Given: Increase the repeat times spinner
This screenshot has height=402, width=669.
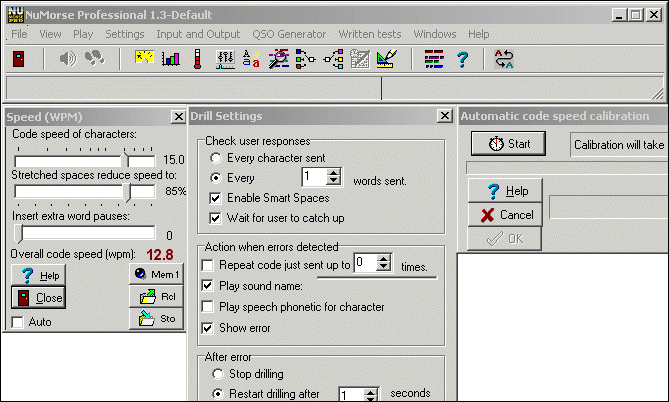Looking at the screenshot, I should 384,258.
